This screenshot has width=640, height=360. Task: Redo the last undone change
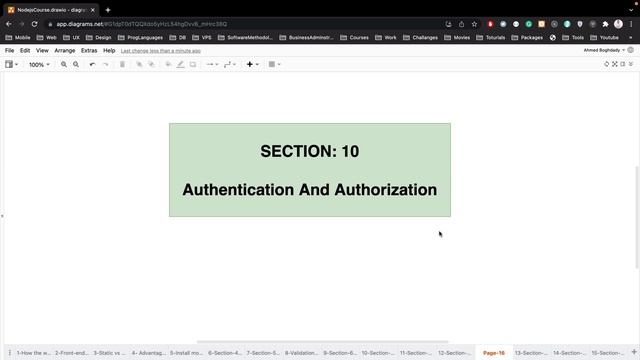[106, 64]
